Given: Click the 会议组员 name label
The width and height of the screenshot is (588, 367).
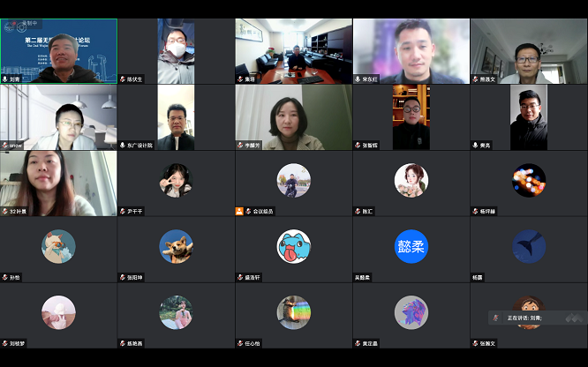Looking at the screenshot, I should tap(263, 212).
